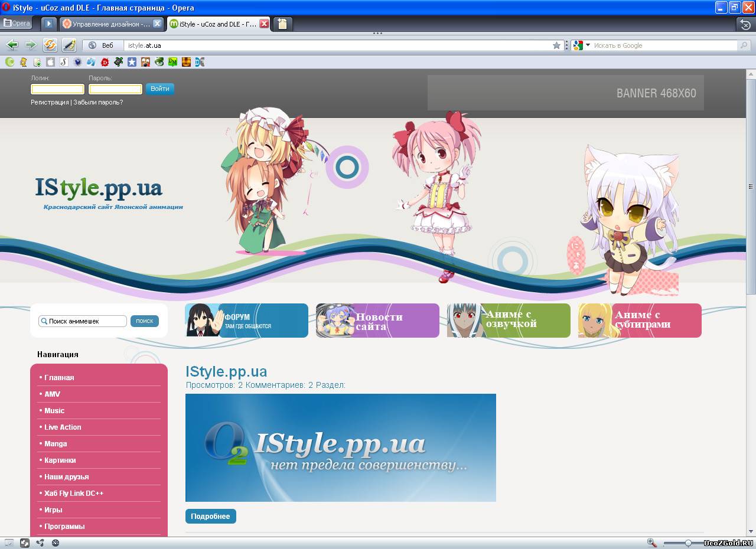Open 'Картинки' navigation item

60,460
